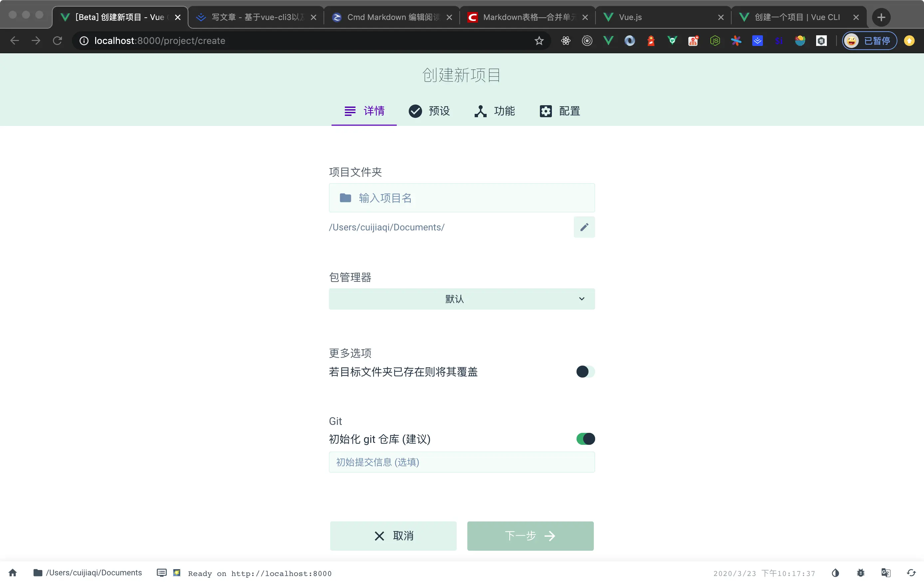Switch to the 预设 tab
The image size is (924, 584).
coord(429,111)
